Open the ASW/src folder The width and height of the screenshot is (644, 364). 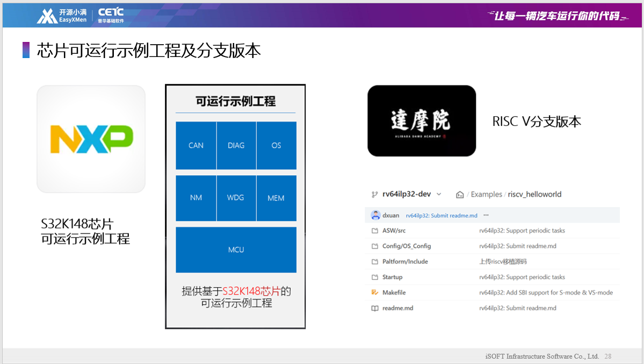click(394, 231)
